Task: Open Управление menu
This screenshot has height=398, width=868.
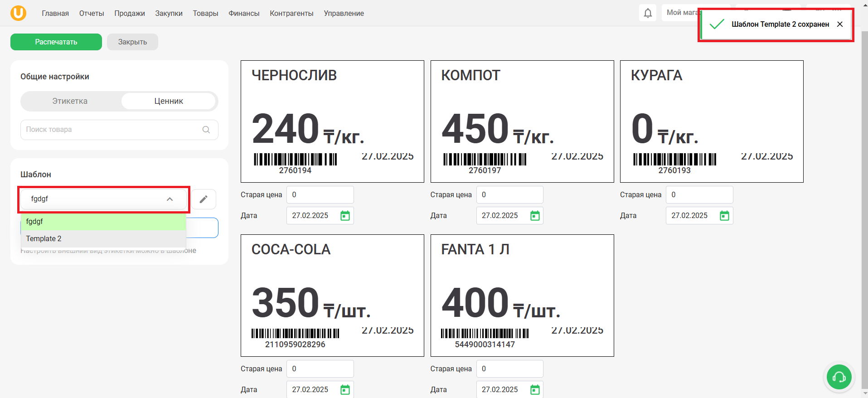Action: [344, 14]
